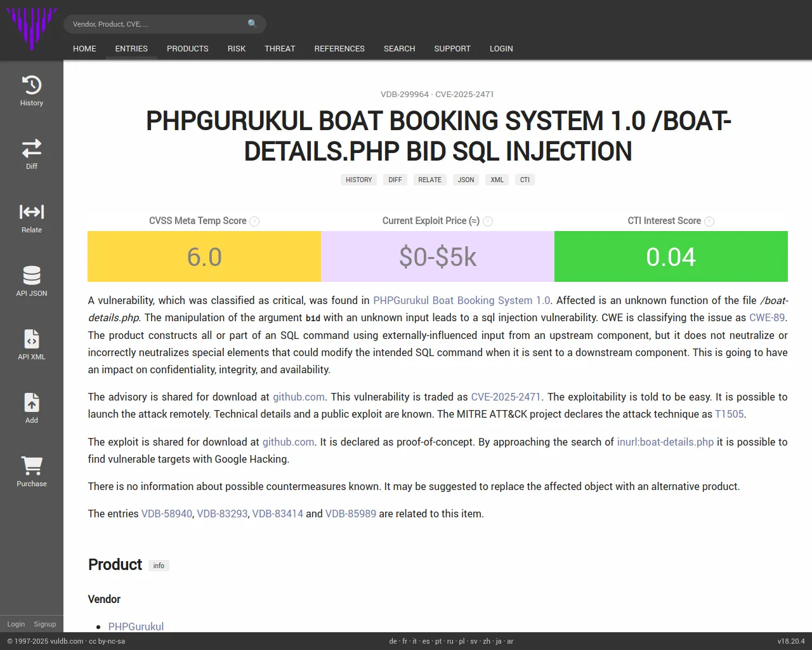Open the Relate sidebar icon
Image resolution: width=812 pixels, height=650 pixels.
click(32, 212)
